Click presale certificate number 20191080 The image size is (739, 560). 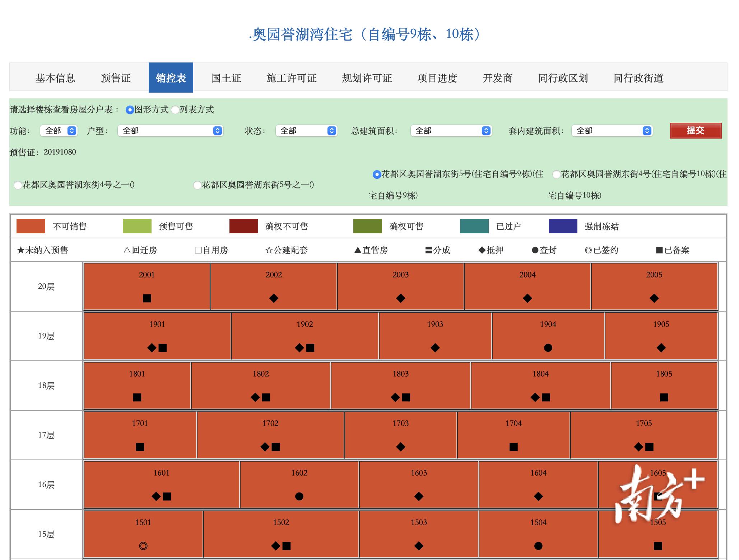(60, 152)
